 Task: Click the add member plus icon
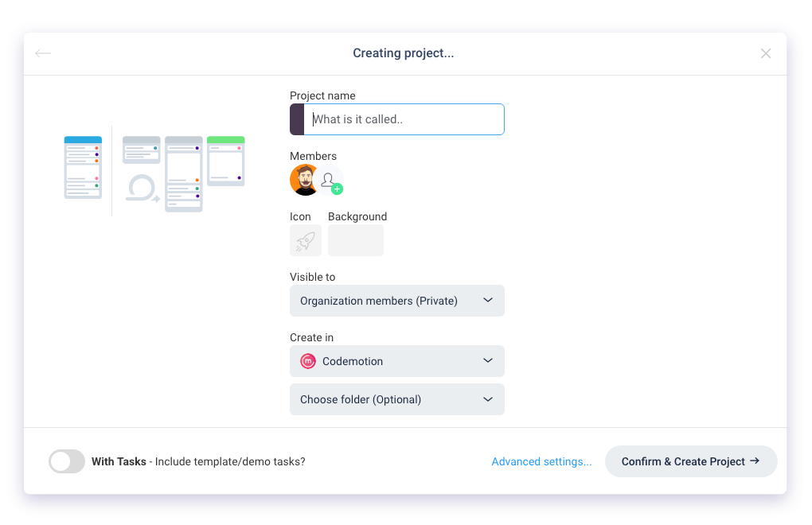click(x=337, y=189)
